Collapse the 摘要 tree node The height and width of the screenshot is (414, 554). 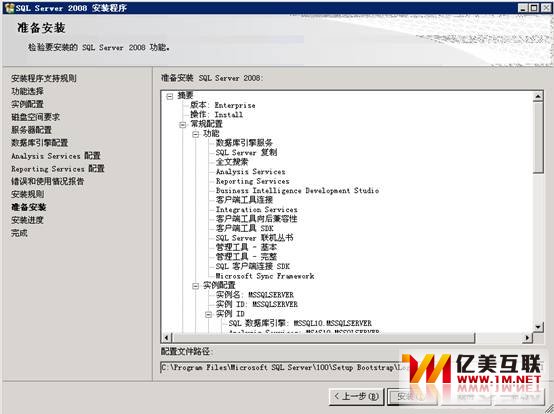(x=170, y=96)
